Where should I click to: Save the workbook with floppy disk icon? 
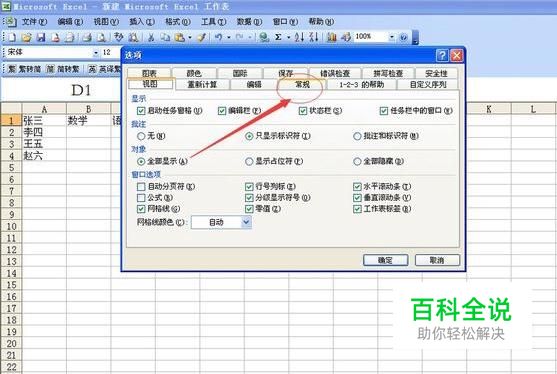pyautogui.click(x=41, y=37)
